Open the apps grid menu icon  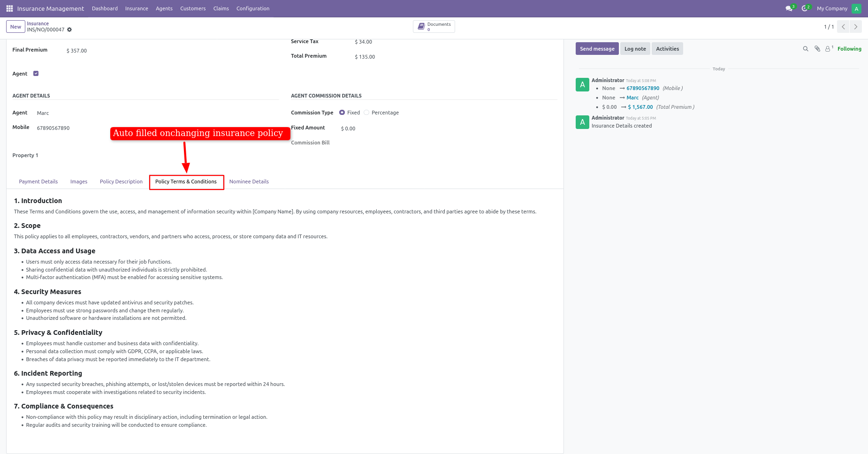(x=9, y=8)
